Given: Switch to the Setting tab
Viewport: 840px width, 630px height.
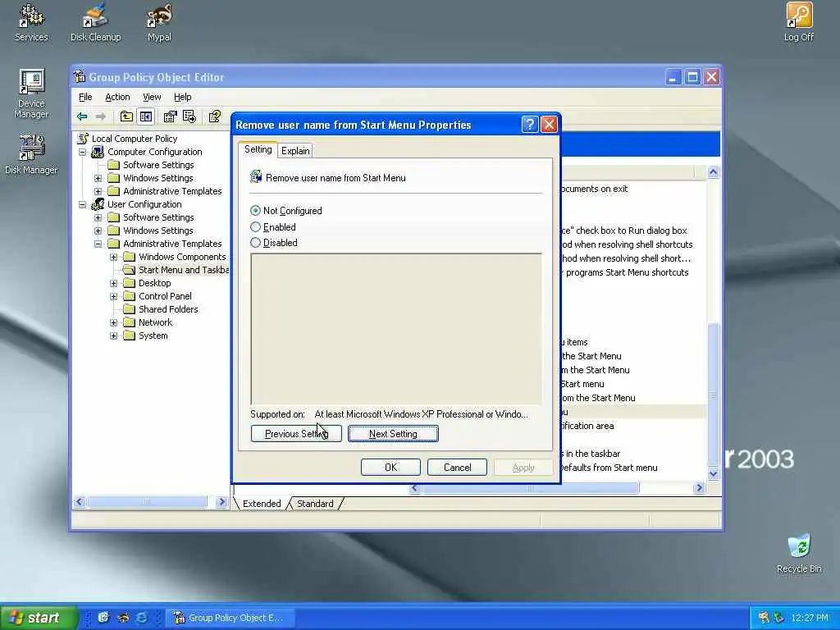Looking at the screenshot, I should 258,149.
